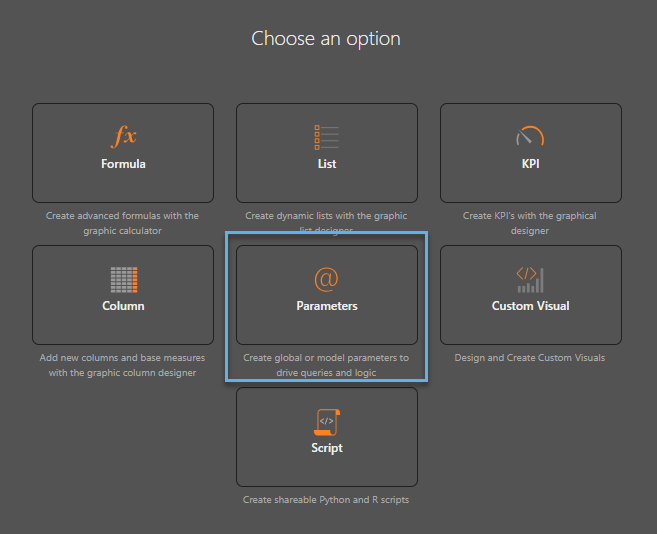This screenshot has width=657, height=534.
Task: Open the Custom Visual label
Action: coord(530,306)
